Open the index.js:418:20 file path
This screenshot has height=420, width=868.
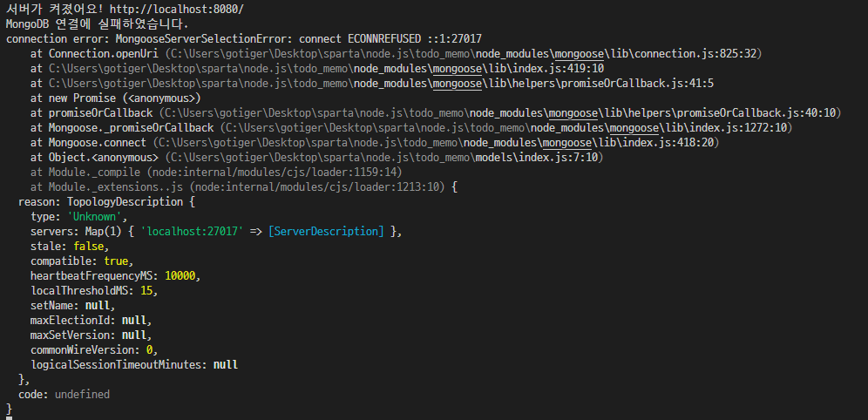(436, 143)
